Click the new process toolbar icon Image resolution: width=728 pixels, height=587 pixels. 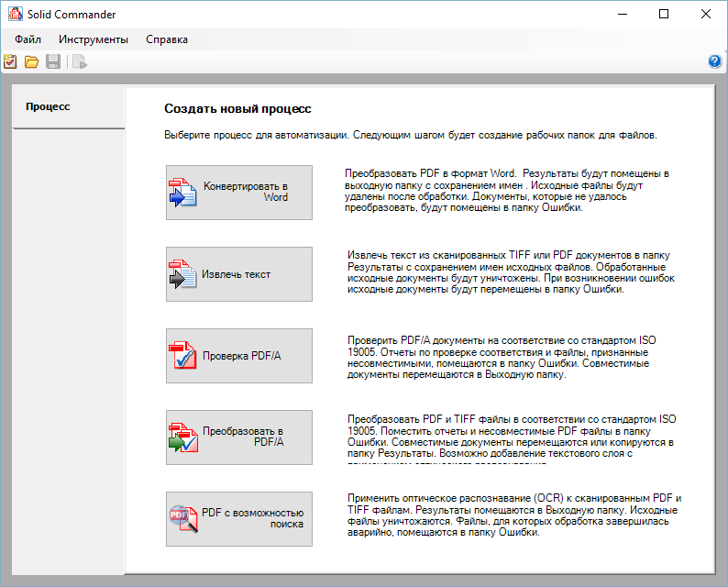click(x=10, y=61)
